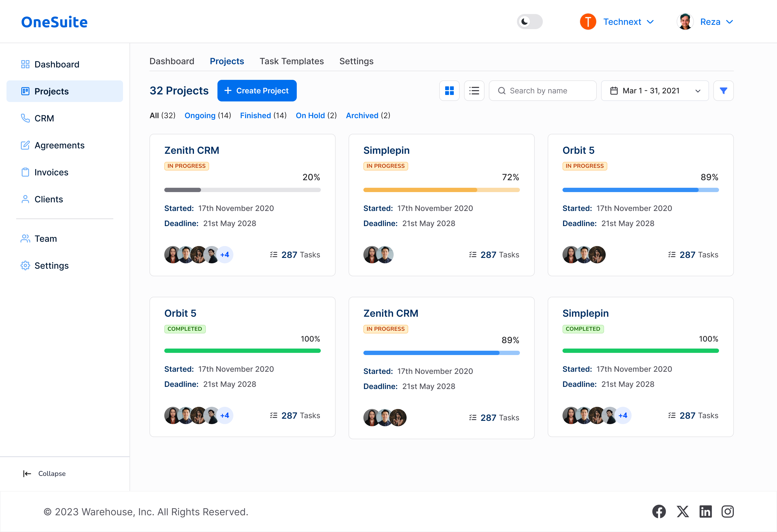This screenshot has width=777, height=532.
Task: Click the Create Project button
Action: [x=257, y=91]
